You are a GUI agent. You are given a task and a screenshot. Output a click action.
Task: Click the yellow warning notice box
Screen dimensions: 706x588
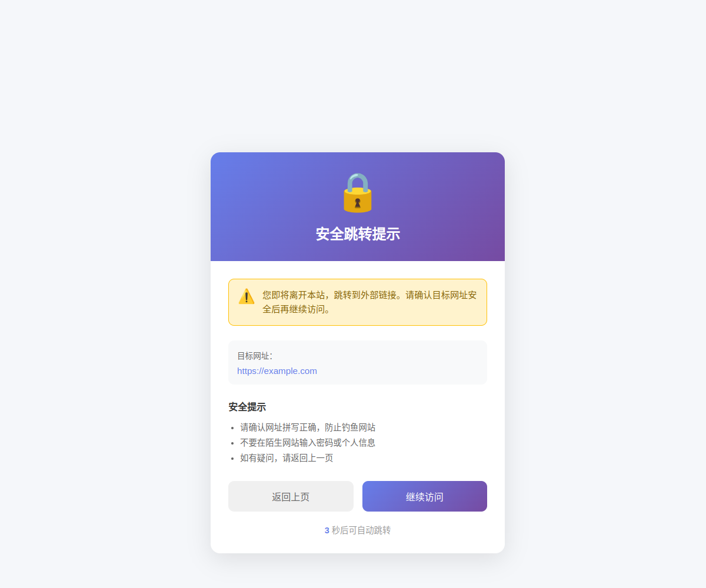click(x=358, y=302)
